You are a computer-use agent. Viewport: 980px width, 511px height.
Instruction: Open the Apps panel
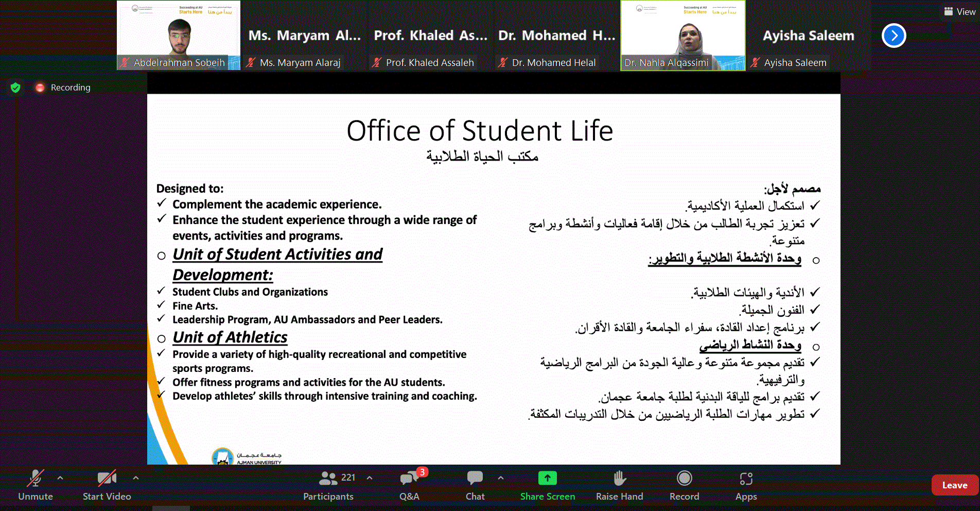746,479
